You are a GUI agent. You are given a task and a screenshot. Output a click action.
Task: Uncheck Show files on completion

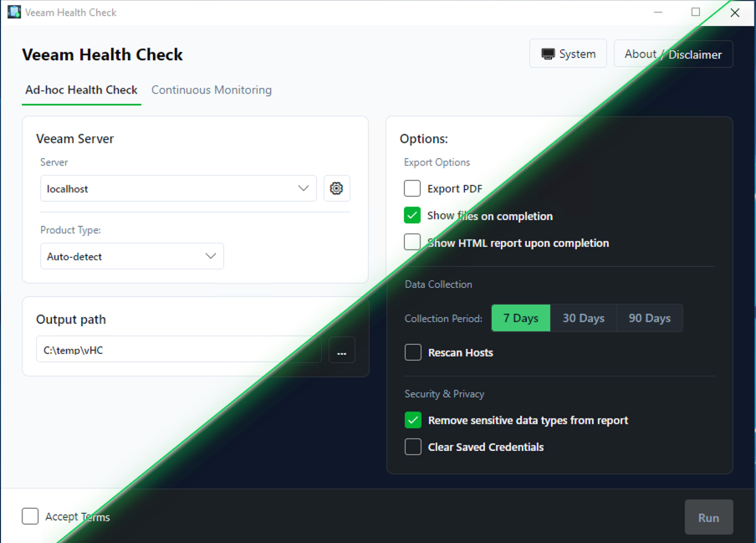[x=412, y=215]
